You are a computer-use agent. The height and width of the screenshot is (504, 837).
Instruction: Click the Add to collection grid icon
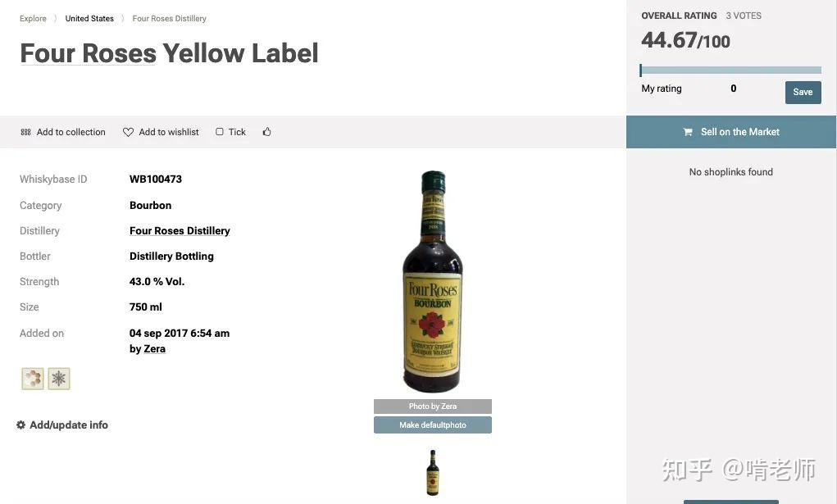[25, 132]
